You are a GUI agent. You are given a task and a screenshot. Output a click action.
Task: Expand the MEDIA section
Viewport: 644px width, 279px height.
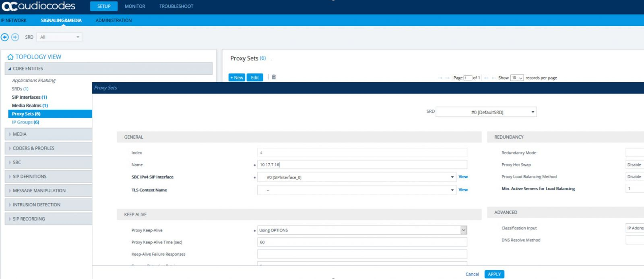point(20,134)
